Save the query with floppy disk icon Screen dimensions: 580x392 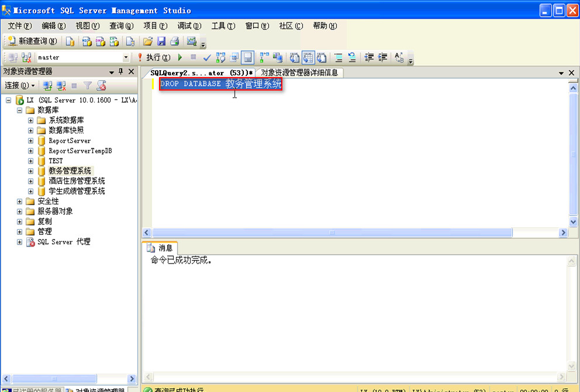tap(161, 41)
